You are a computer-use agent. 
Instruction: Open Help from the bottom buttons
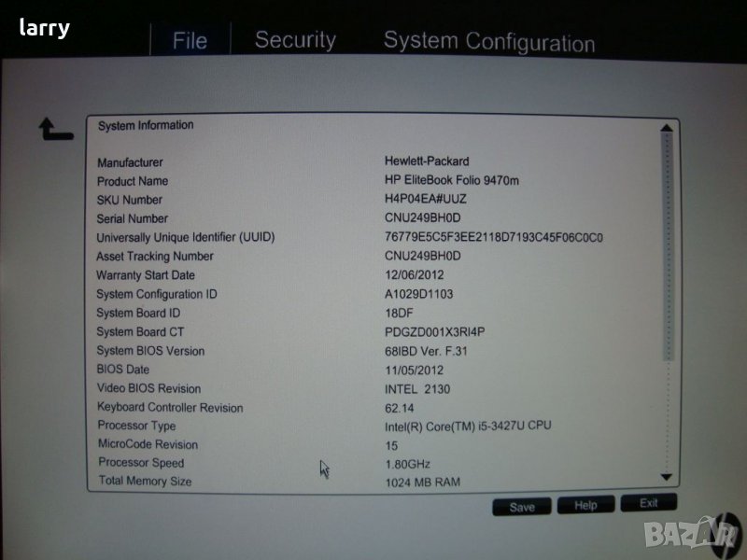point(585,506)
